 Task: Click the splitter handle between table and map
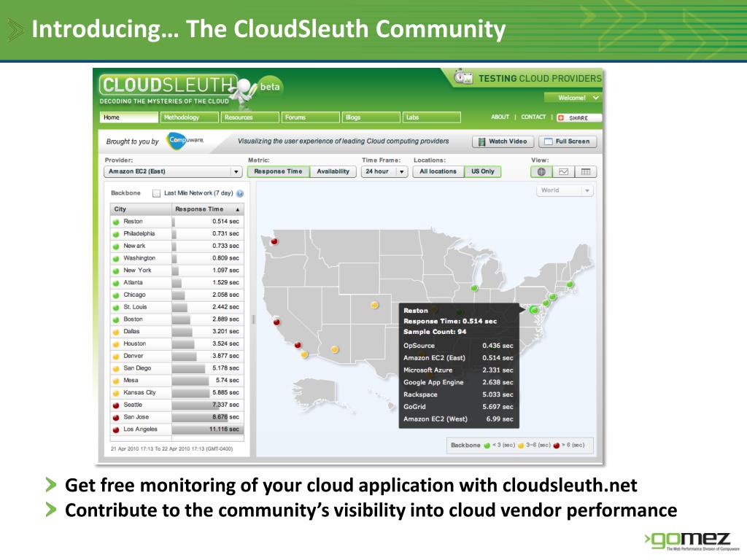click(x=253, y=319)
